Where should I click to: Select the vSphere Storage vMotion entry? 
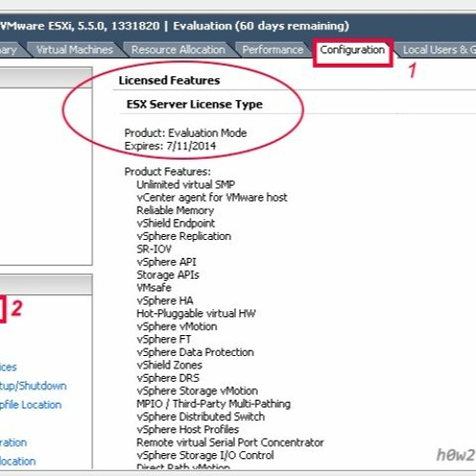coord(197,391)
